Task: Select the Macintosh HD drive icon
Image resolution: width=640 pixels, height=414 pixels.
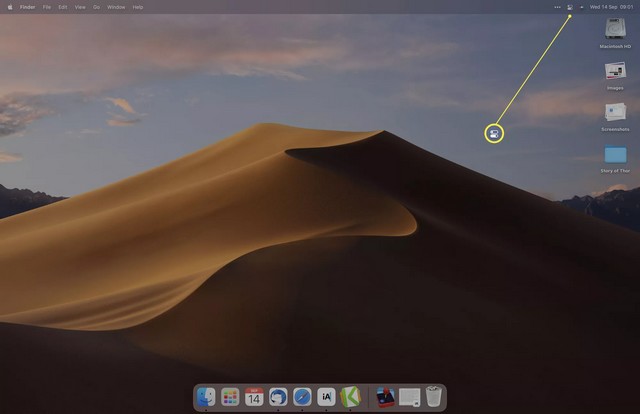Action: [x=615, y=29]
